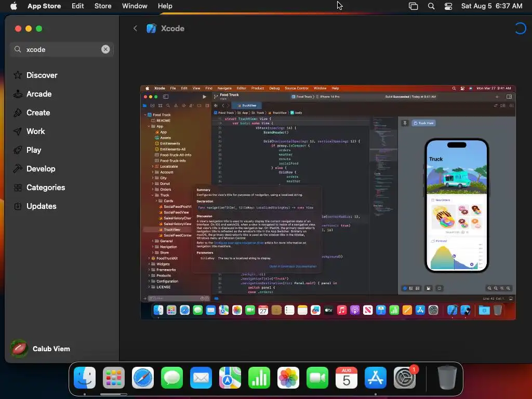Open the Store menu
Screen dimensions: 532x399
click(x=103, y=6)
